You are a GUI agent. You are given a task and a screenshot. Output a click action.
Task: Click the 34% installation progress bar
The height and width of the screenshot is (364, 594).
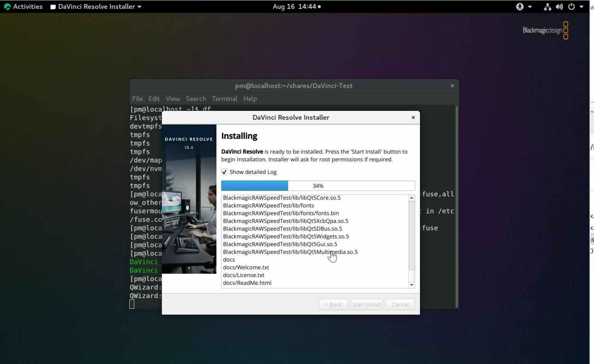point(317,185)
